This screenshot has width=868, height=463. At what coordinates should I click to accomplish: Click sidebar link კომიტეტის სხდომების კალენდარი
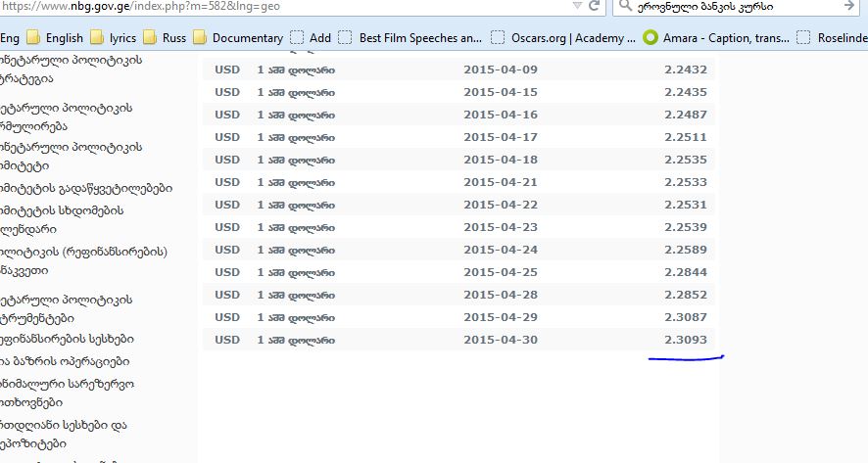(x=62, y=219)
